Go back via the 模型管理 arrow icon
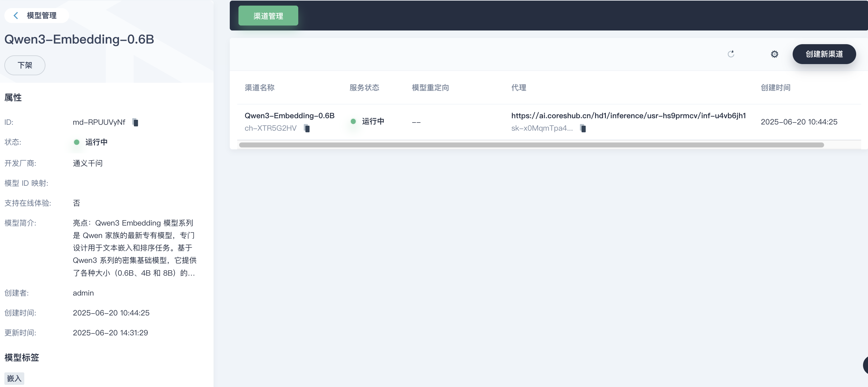The image size is (868, 387). (x=16, y=16)
